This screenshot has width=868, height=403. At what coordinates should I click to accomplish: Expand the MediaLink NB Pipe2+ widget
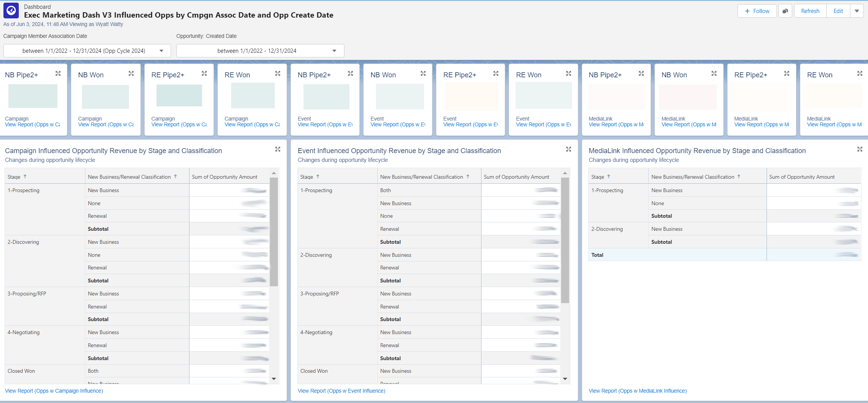pyautogui.click(x=641, y=73)
